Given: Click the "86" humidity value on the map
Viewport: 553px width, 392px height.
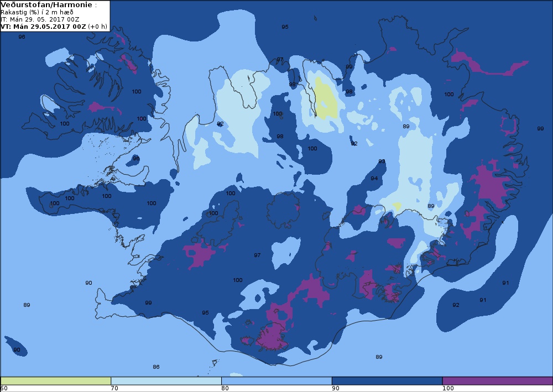Looking at the screenshot, I should point(156,367).
